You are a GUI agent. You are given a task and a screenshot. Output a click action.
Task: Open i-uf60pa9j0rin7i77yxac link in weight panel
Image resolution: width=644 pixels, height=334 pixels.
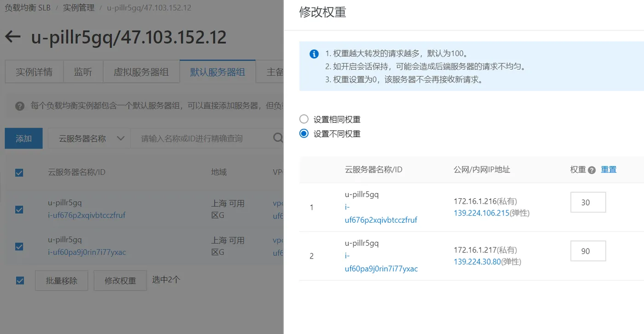pyautogui.click(x=381, y=262)
